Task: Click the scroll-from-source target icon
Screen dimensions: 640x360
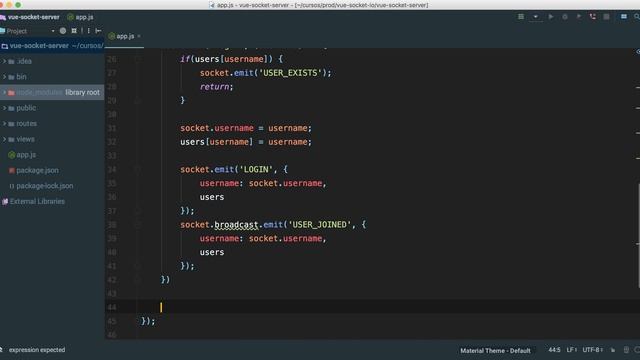Action: tap(63, 31)
